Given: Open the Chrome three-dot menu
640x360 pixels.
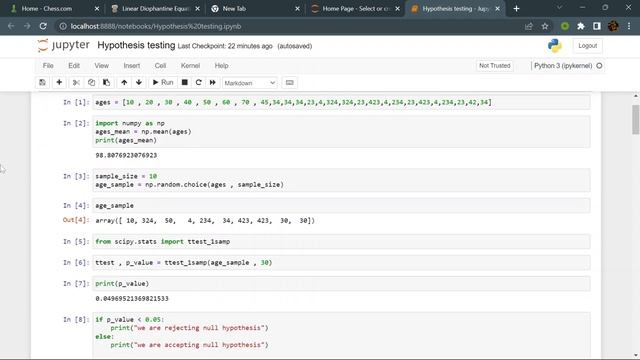Looking at the screenshot, I should pos(629,26).
